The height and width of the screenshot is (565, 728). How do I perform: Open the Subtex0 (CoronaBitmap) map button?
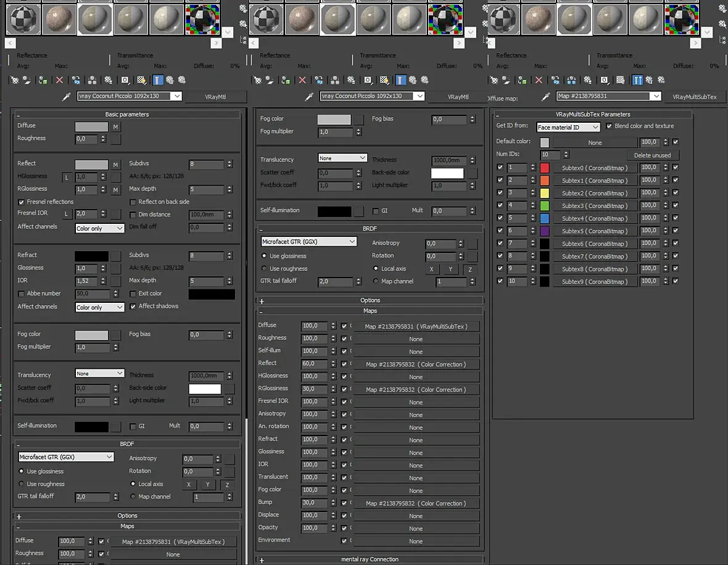click(x=594, y=168)
